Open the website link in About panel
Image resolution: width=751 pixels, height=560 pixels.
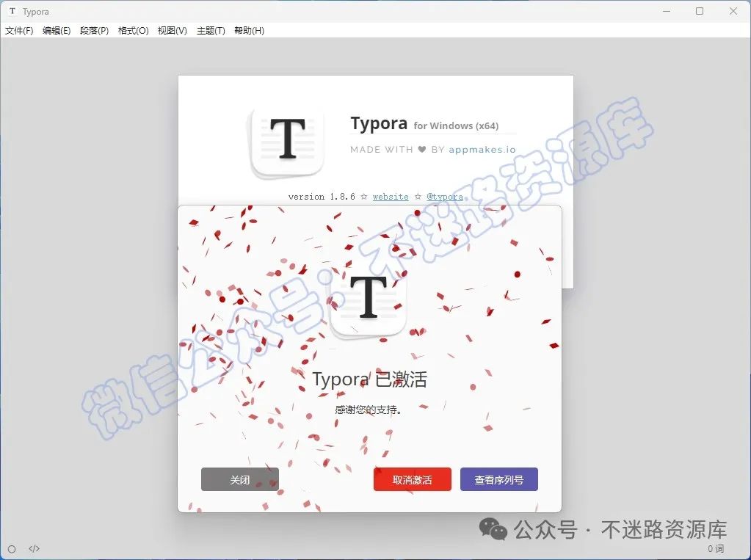pyautogui.click(x=391, y=197)
